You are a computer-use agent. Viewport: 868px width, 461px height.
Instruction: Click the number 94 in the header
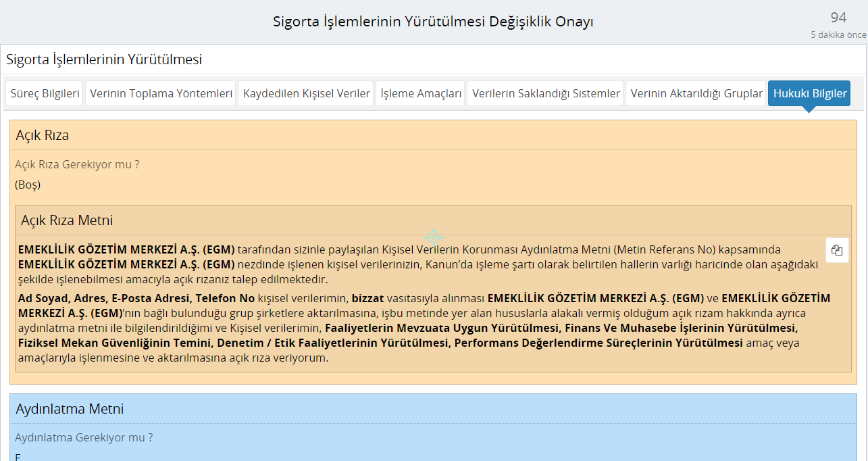click(x=838, y=18)
